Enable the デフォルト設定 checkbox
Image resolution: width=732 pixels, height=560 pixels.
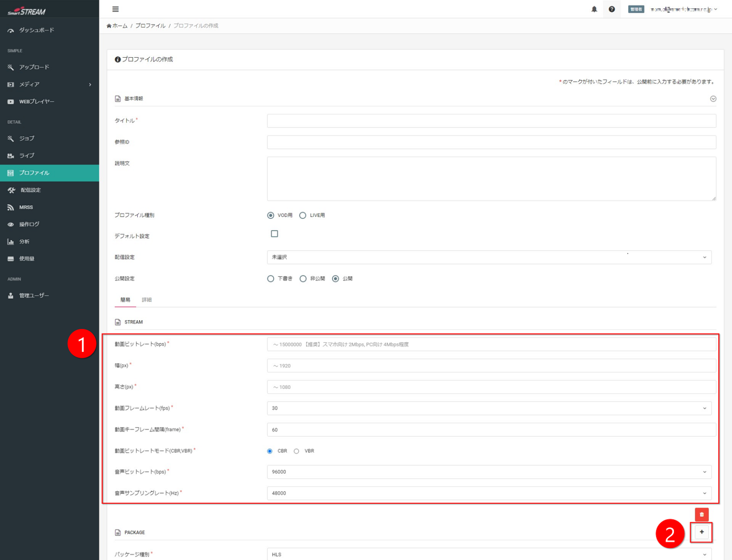point(274,234)
